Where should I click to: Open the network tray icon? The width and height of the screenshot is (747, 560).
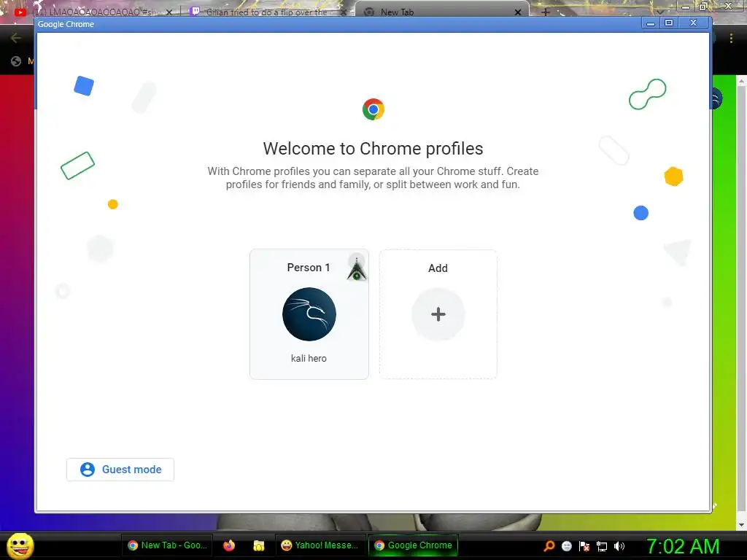click(x=602, y=546)
